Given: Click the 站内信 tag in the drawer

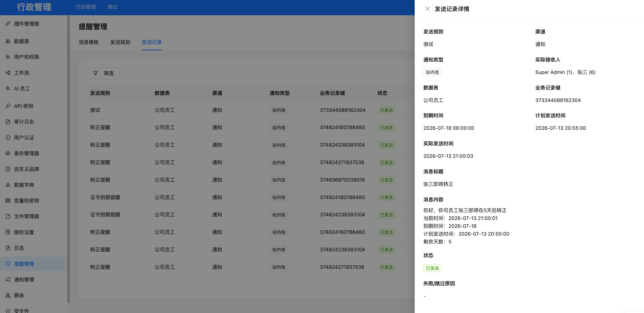Looking at the screenshot, I should coord(432,72).
